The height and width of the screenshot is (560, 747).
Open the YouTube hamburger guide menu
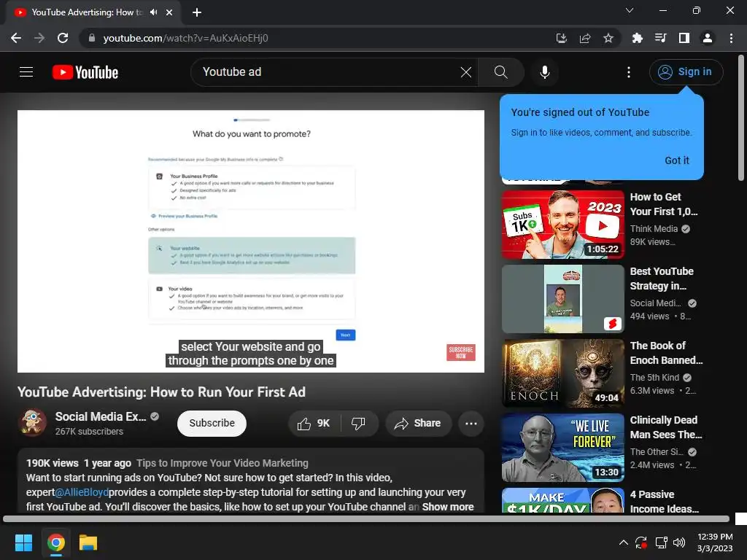coord(26,72)
